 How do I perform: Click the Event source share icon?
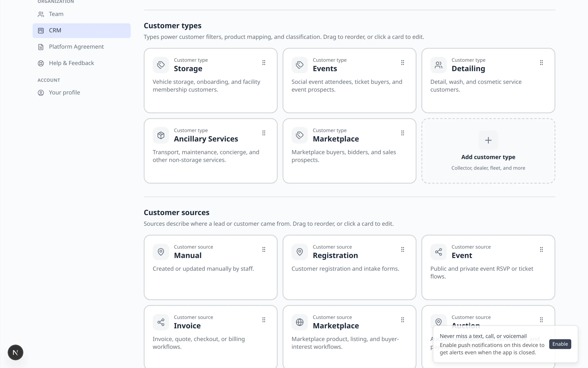[439, 252]
